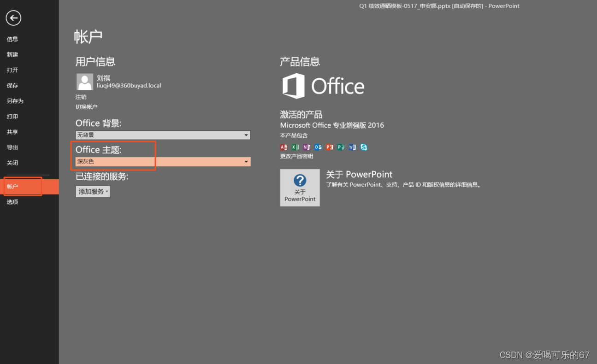Click the Skype for Business product icon
The image size is (597, 364).
coord(364,147)
